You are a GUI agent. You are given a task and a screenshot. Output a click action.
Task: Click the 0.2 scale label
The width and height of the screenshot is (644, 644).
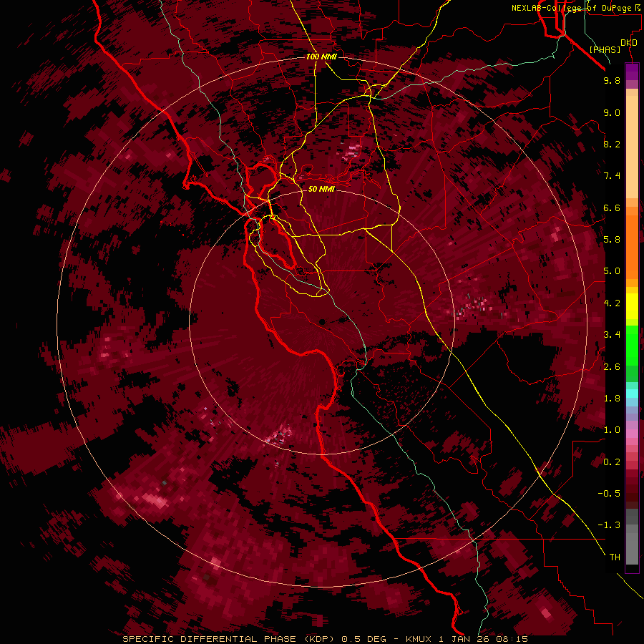[x=612, y=462]
